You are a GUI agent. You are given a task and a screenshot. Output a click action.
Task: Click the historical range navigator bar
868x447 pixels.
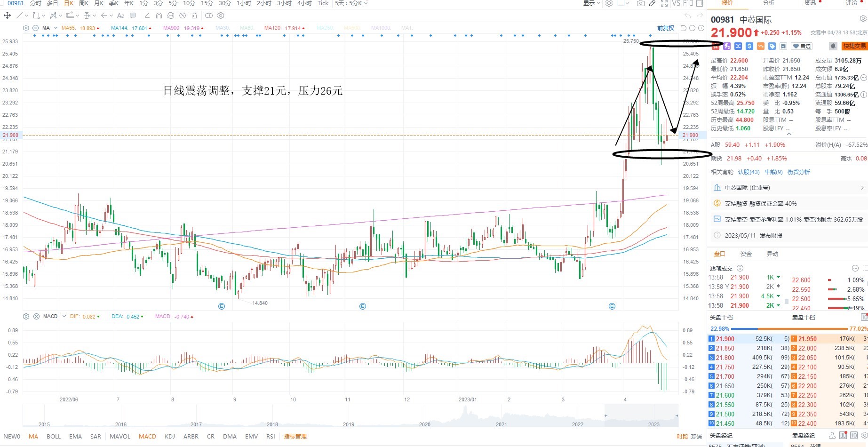(x=350, y=416)
